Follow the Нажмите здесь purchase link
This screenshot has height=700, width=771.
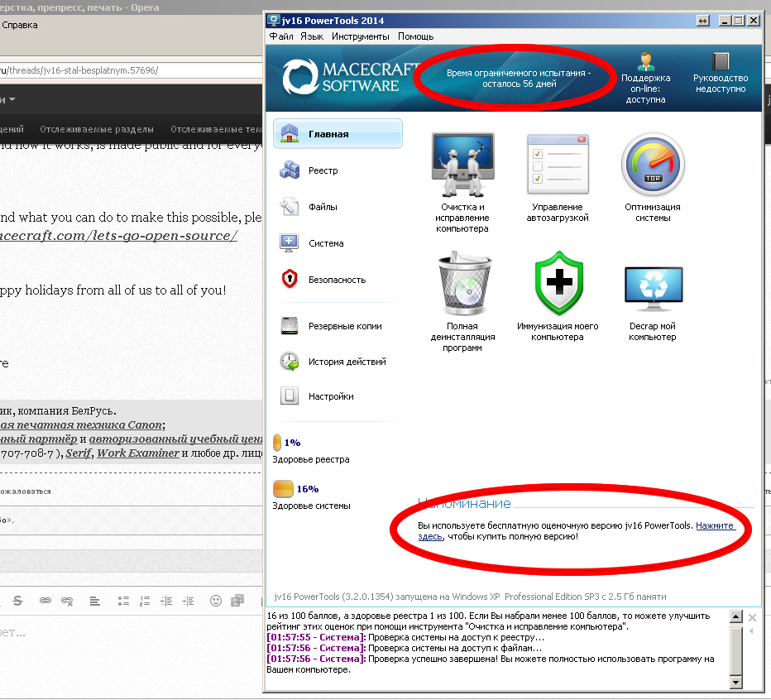point(715,525)
